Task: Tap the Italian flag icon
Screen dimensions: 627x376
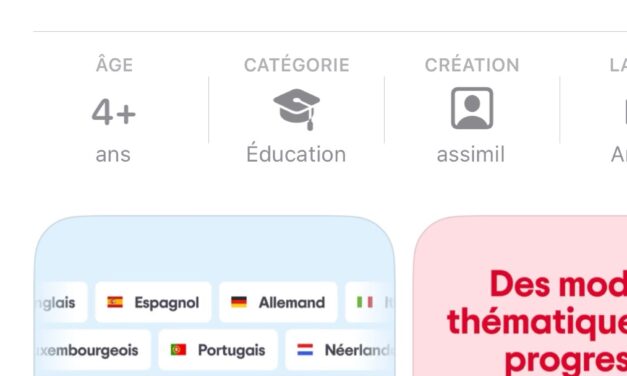Action: 365,302
